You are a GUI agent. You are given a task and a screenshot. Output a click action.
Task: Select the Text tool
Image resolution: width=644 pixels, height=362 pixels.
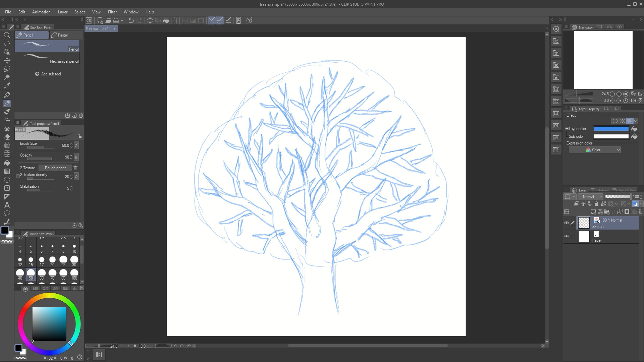pyautogui.click(x=7, y=205)
